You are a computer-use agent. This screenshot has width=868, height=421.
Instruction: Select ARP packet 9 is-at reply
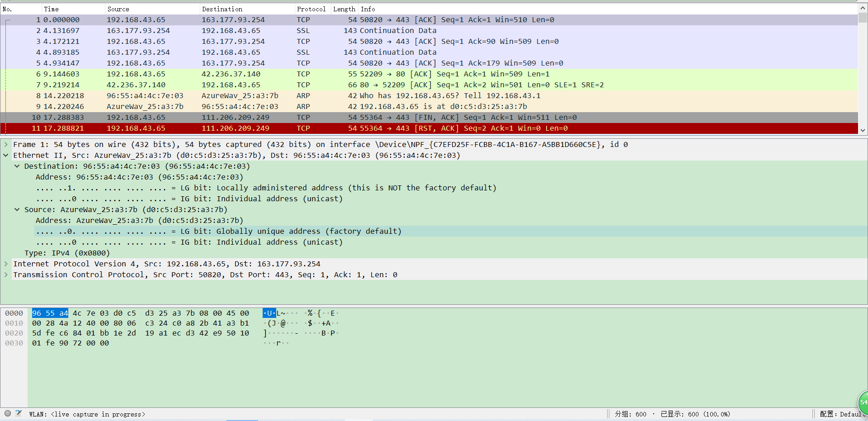(429, 107)
